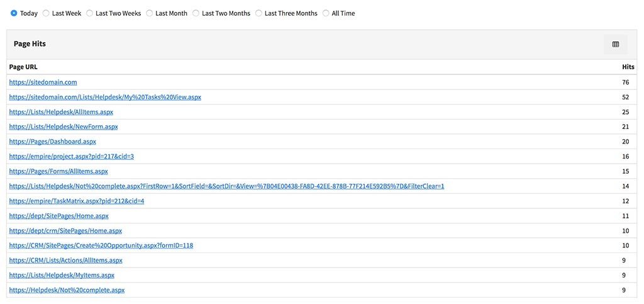This screenshot has height=304, width=644.
Task: Click the Hits column header
Action: coord(628,67)
